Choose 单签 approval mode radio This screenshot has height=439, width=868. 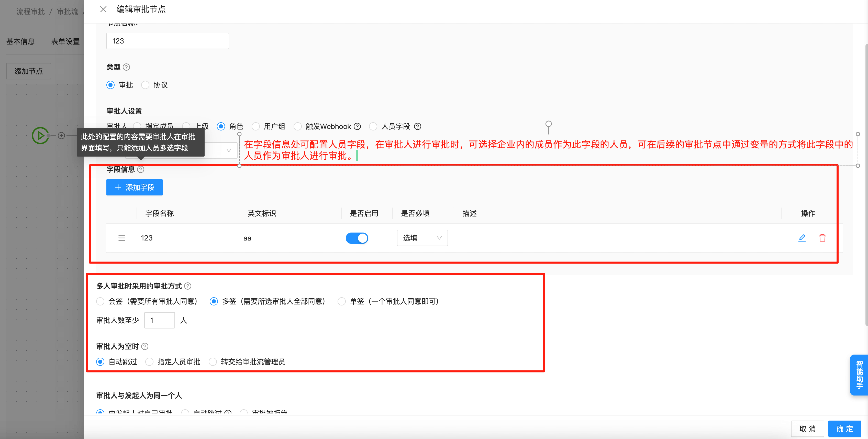(341, 301)
